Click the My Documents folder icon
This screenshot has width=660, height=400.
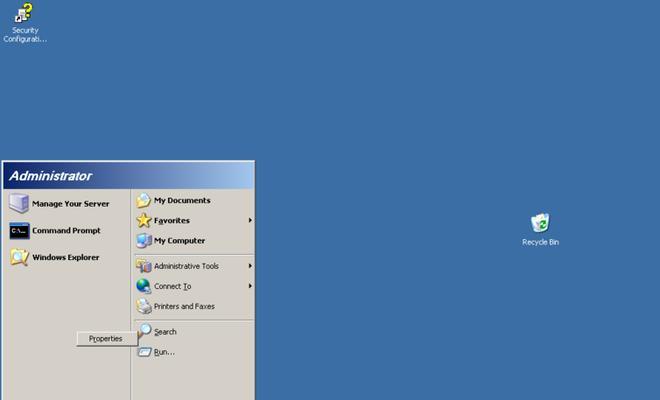click(144, 200)
